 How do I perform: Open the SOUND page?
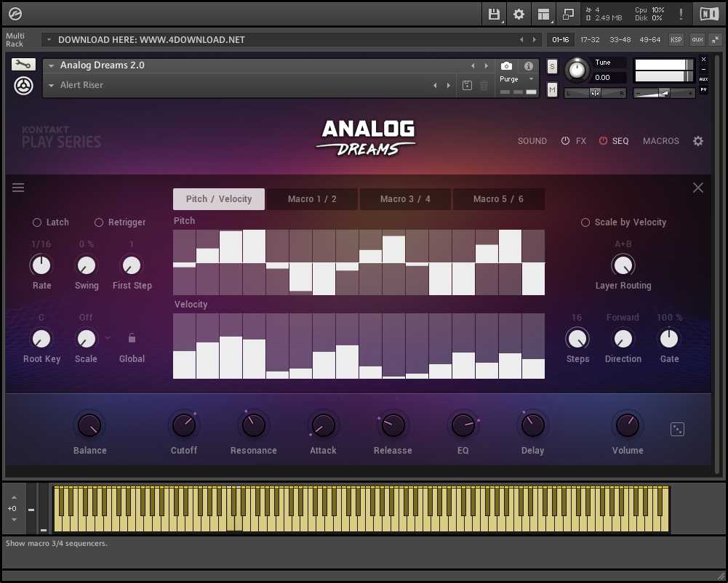(532, 140)
